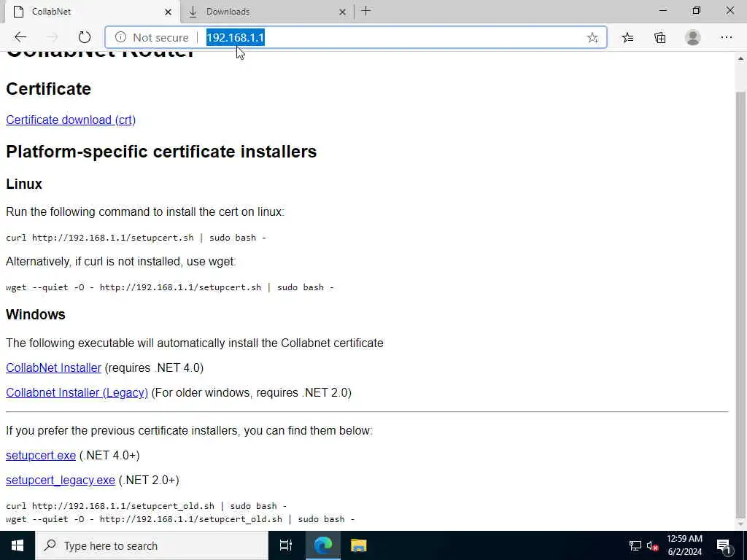The width and height of the screenshot is (747, 560).
Task: Click the wget --quiet setupcert.sh command
Action: [169, 287]
